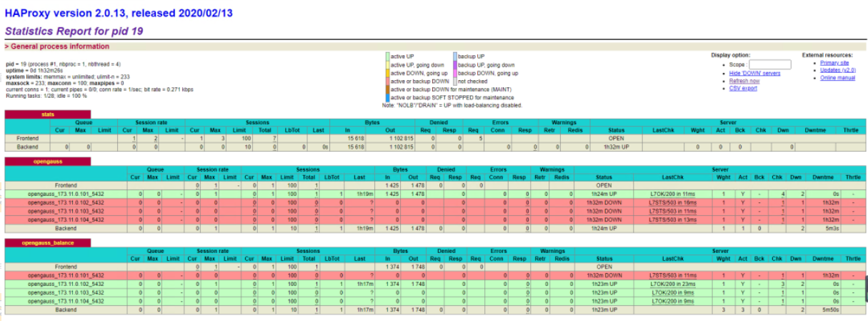Open the Primary site external link

pos(834,63)
